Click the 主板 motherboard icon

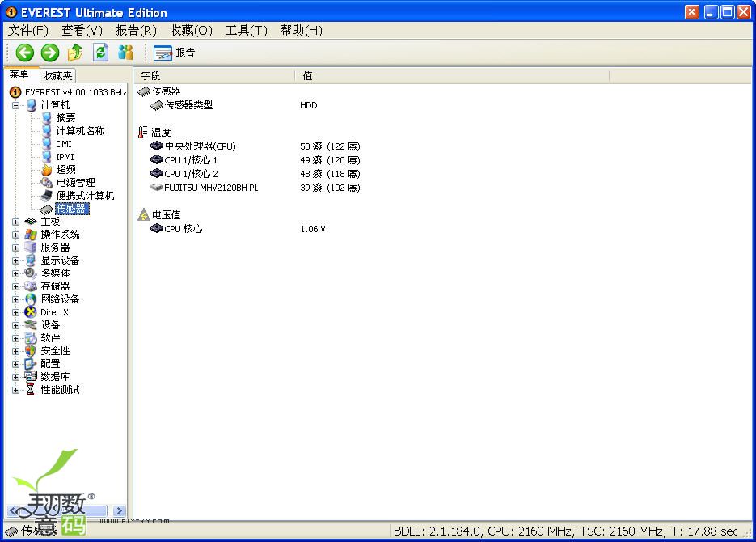[31, 222]
